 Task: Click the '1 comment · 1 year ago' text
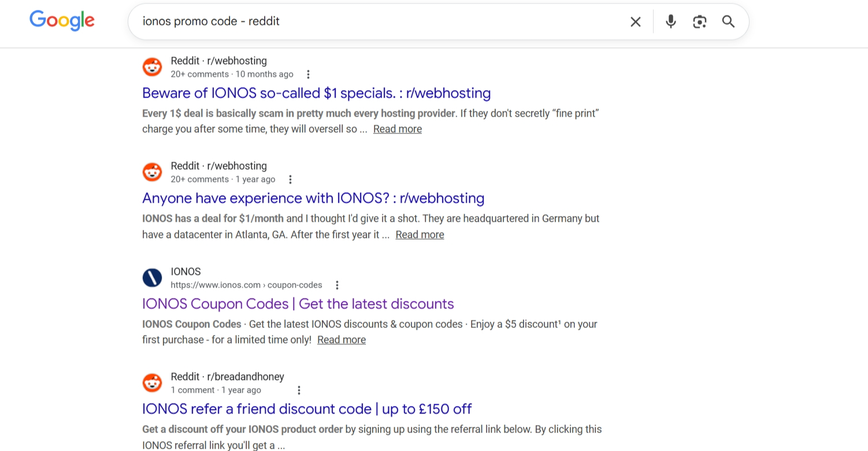[x=216, y=390]
